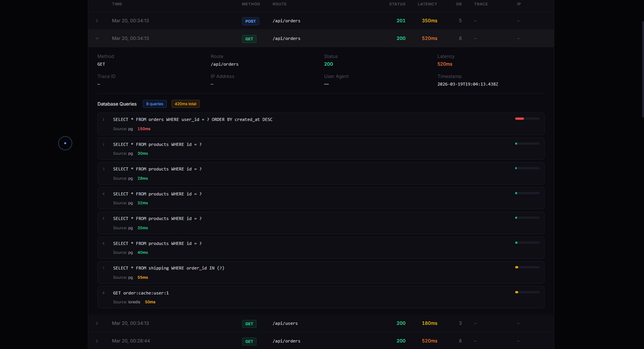Click GET badge in /api/users row

point(249,324)
